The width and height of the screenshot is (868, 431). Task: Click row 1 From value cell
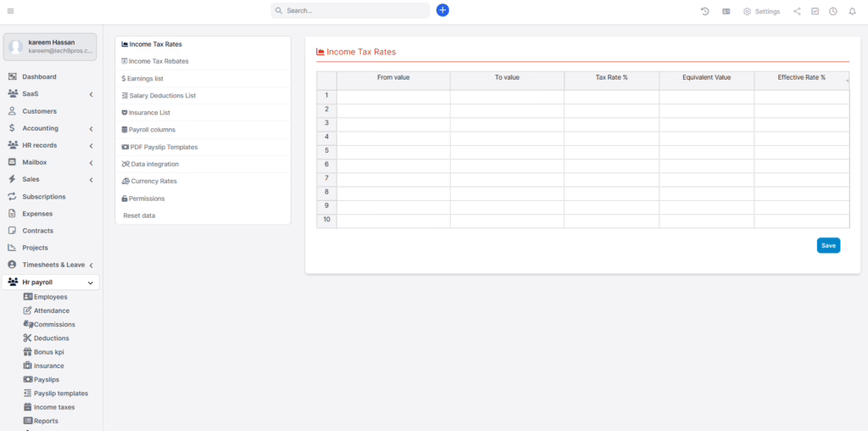click(x=393, y=97)
